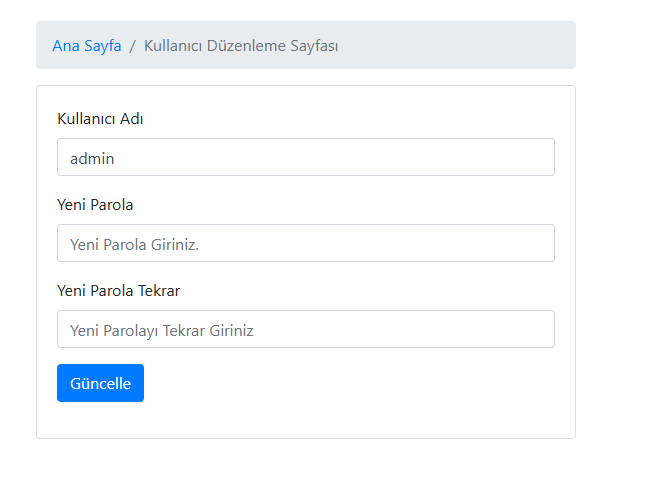Focus the Yeni Parola input field
Screen dimensions: 645x484
tap(306, 243)
